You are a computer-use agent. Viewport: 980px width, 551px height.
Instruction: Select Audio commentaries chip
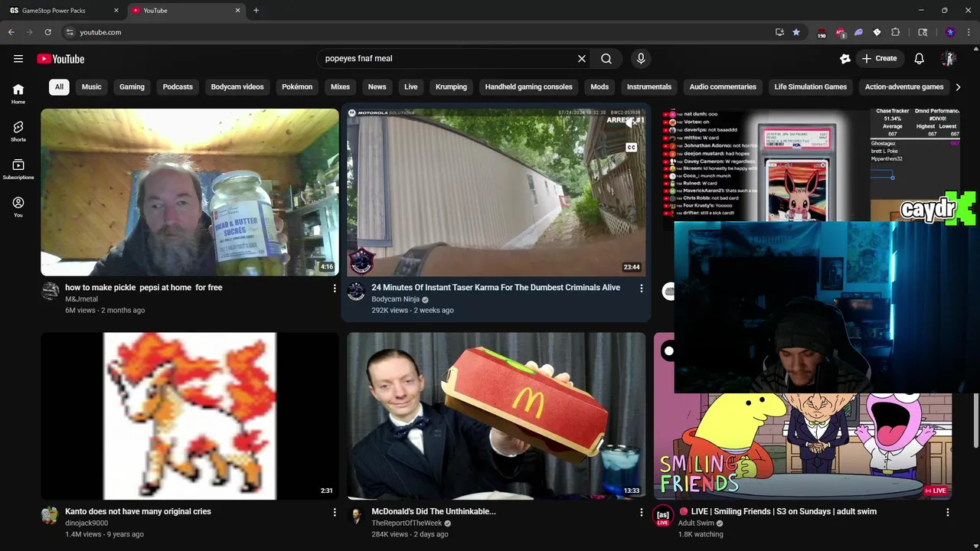coord(723,86)
